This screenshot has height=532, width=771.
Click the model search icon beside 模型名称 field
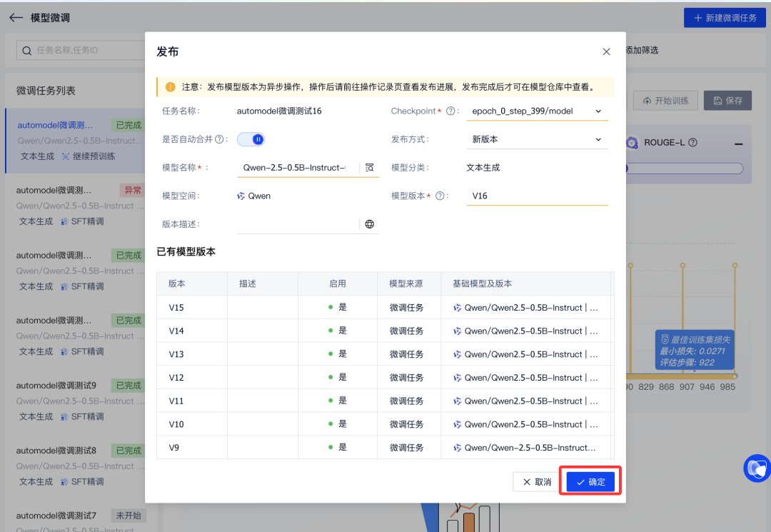pos(370,168)
